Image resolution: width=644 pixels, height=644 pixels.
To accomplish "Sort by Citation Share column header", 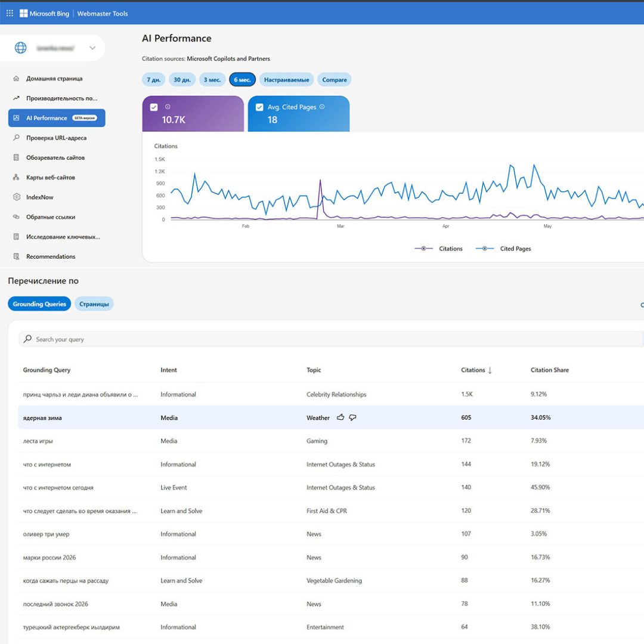I will click(x=550, y=370).
